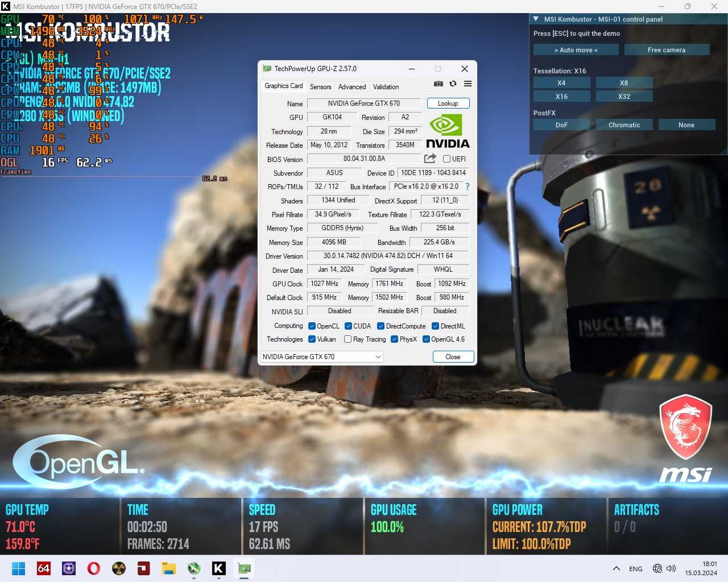The image size is (728, 582).
Task: Click the Free camera button
Action: click(x=667, y=50)
